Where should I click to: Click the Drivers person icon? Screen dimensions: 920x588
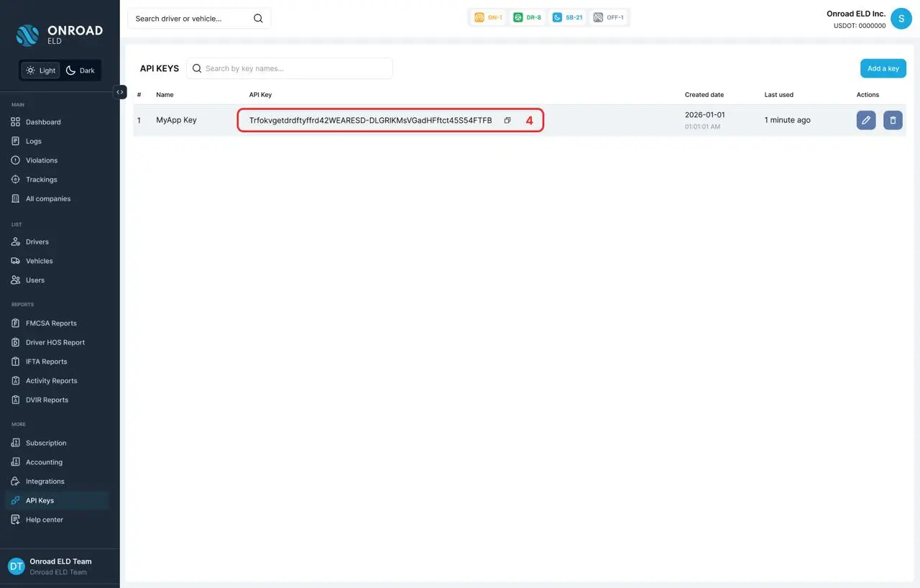pos(15,242)
